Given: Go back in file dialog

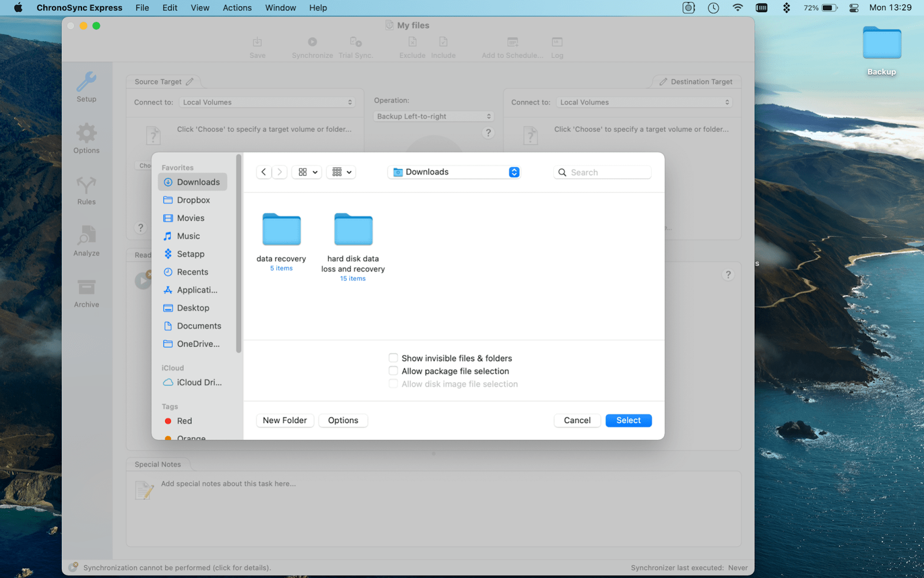Looking at the screenshot, I should pos(264,172).
